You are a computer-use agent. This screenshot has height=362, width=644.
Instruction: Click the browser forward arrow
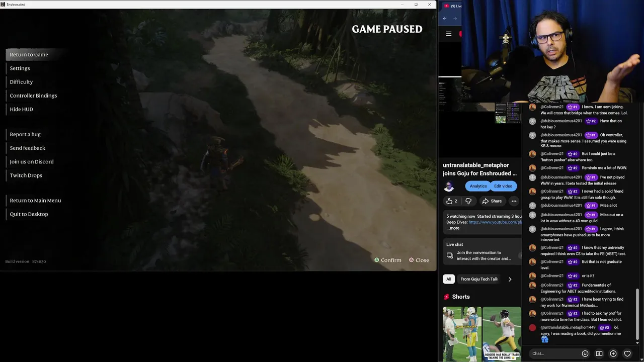click(x=455, y=19)
